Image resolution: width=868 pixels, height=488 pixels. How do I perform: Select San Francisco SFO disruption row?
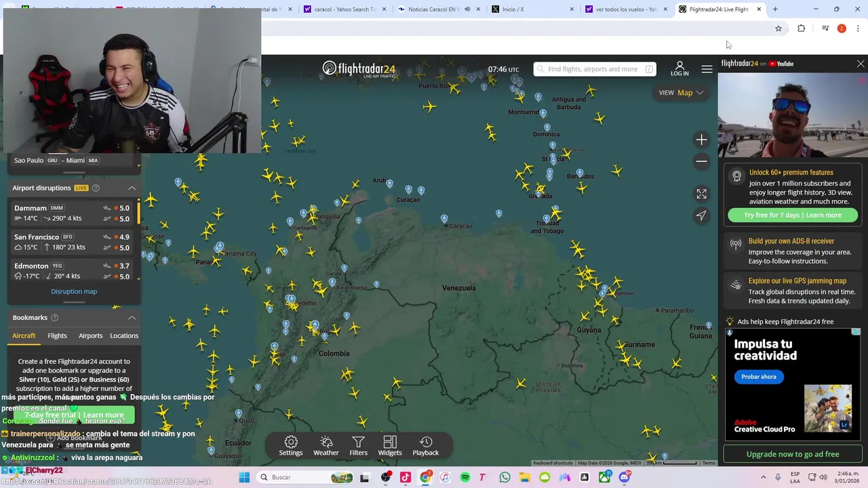(x=73, y=242)
